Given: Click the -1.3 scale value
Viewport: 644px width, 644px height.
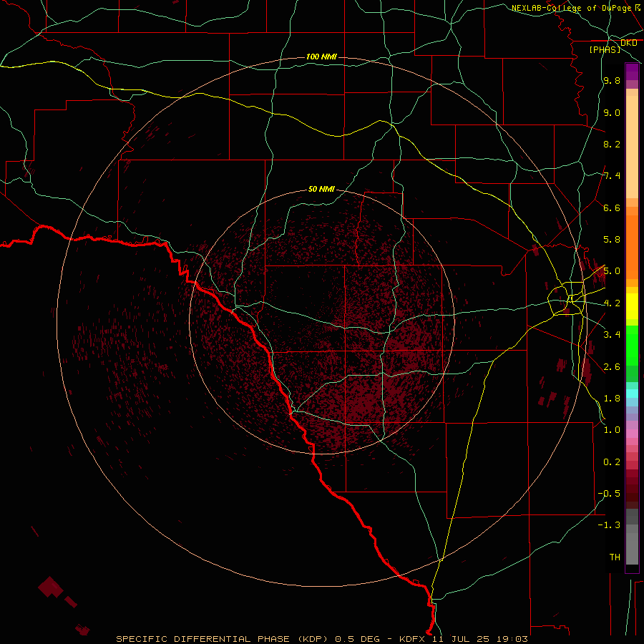Looking at the screenshot, I should pos(609,525).
